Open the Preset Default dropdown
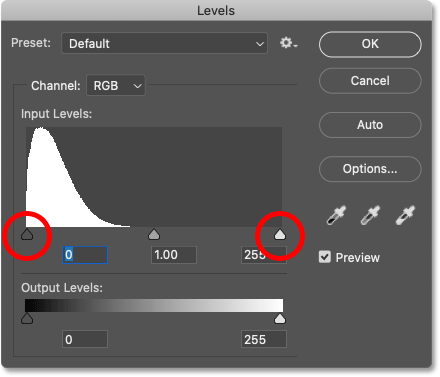The image size is (440, 377). 164,43
